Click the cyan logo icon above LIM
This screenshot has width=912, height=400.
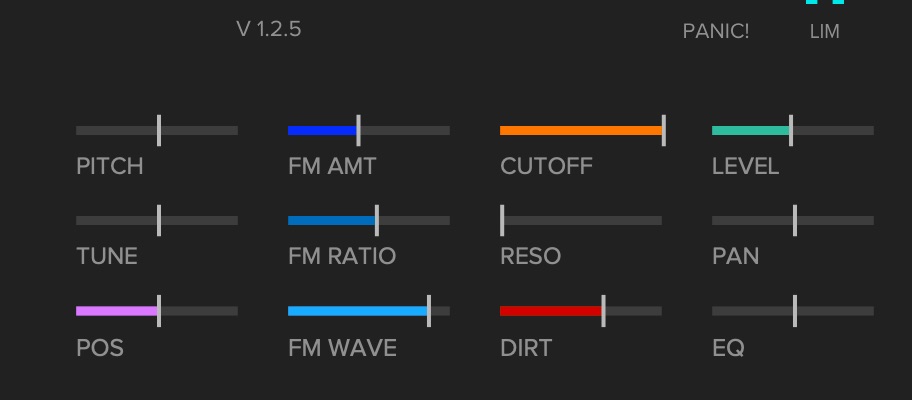[825, 4]
